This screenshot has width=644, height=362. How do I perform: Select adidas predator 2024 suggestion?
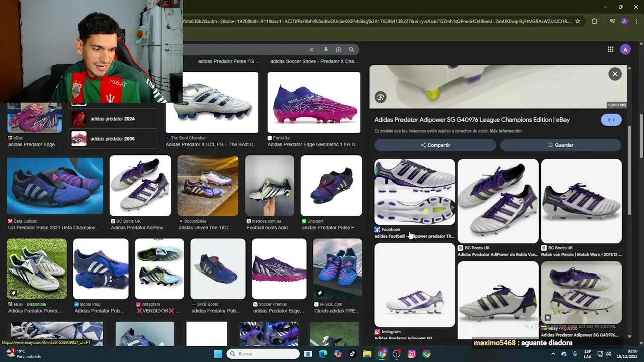point(113,119)
